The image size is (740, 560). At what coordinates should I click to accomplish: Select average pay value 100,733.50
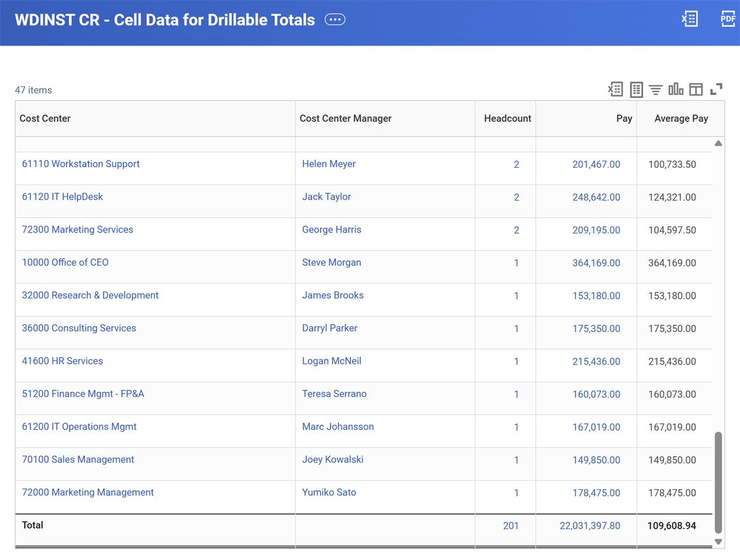point(672,165)
